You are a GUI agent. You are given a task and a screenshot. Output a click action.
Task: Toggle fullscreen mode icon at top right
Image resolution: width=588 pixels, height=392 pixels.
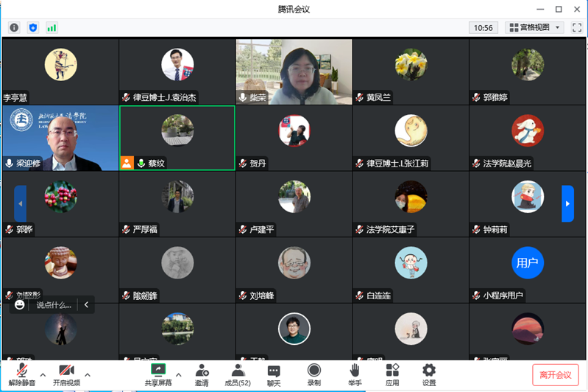pyautogui.click(x=577, y=27)
